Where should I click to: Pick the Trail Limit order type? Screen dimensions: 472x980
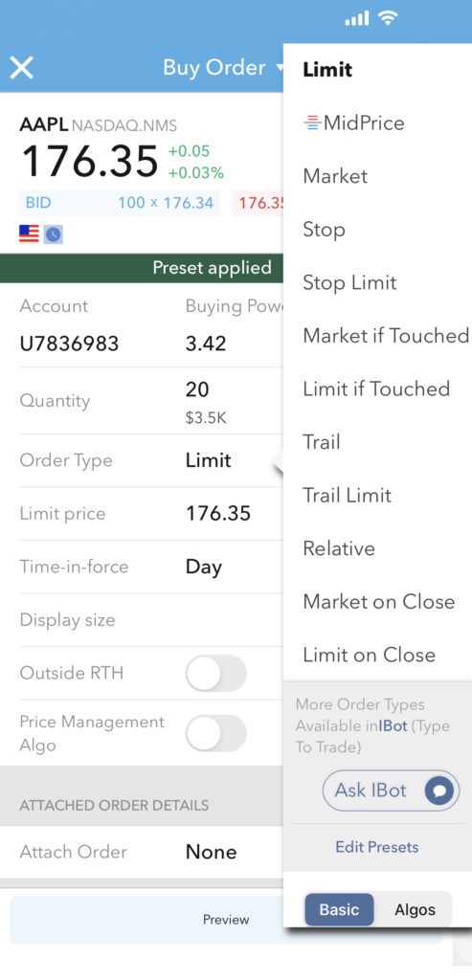pos(347,495)
